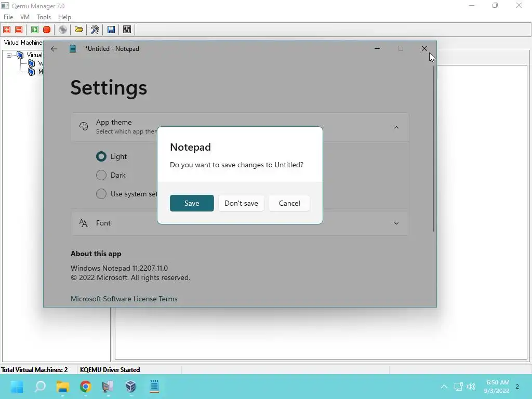Screen dimensions: 532x399
Task: Collapse the App theme section chevron
Action: click(396, 127)
